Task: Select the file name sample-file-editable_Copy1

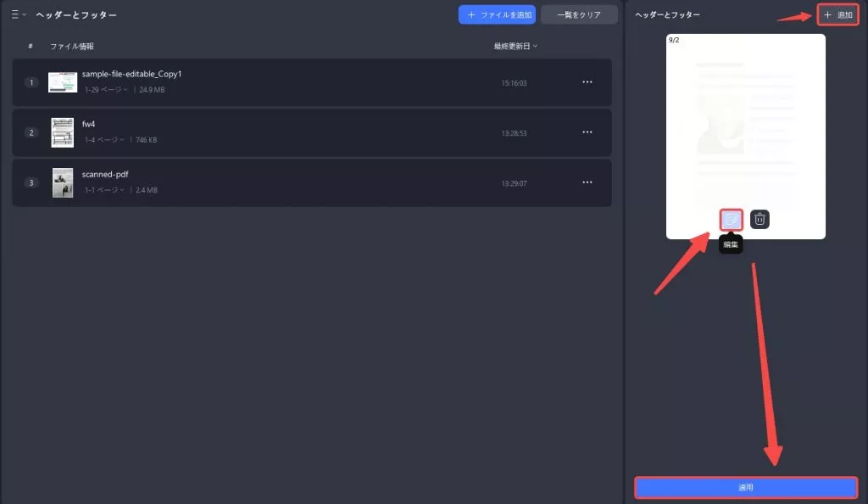Action: tap(131, 74)
